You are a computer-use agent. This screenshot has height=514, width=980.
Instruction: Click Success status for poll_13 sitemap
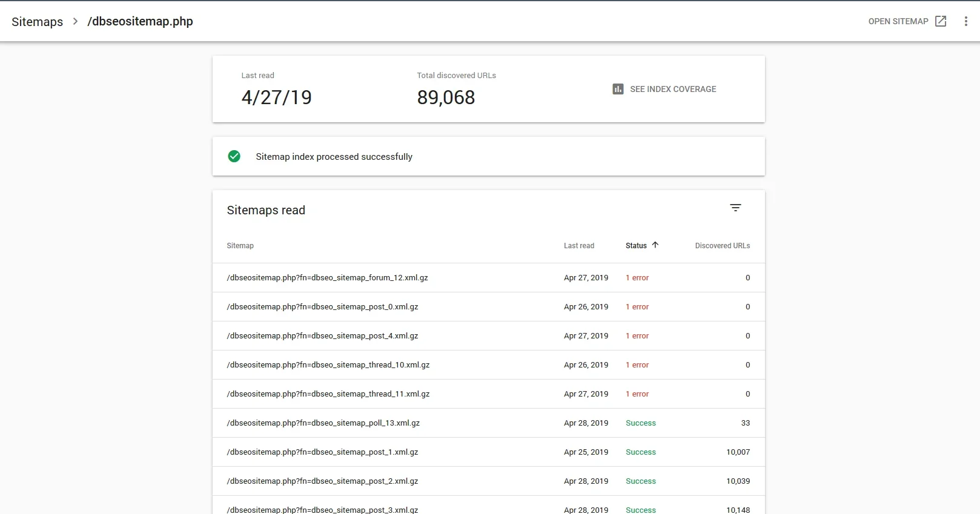coord(641,423)
